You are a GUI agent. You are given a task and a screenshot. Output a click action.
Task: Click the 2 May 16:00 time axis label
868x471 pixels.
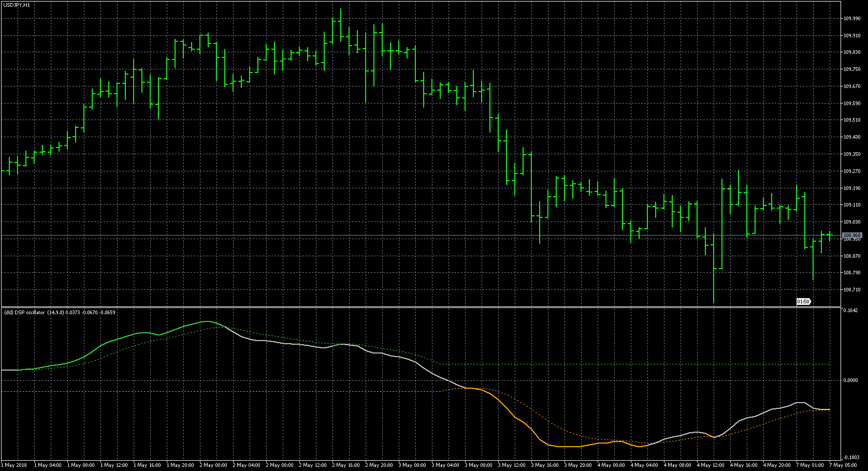click(x=346, y=465)
